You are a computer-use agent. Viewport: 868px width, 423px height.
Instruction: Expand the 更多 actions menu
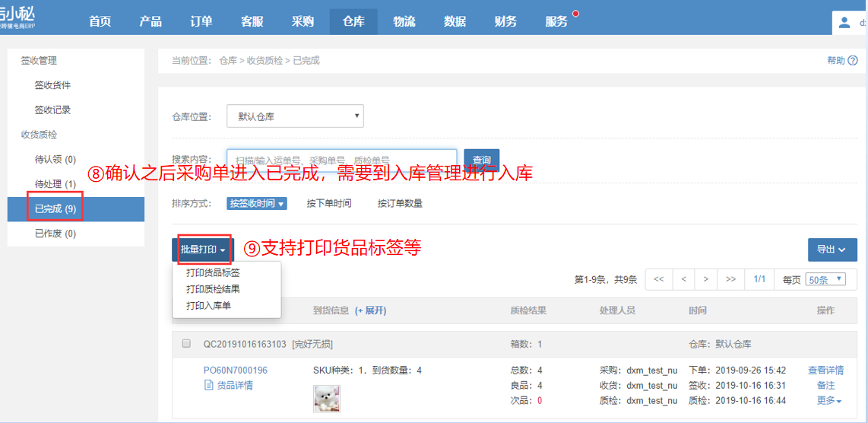(x=828, y=401)
